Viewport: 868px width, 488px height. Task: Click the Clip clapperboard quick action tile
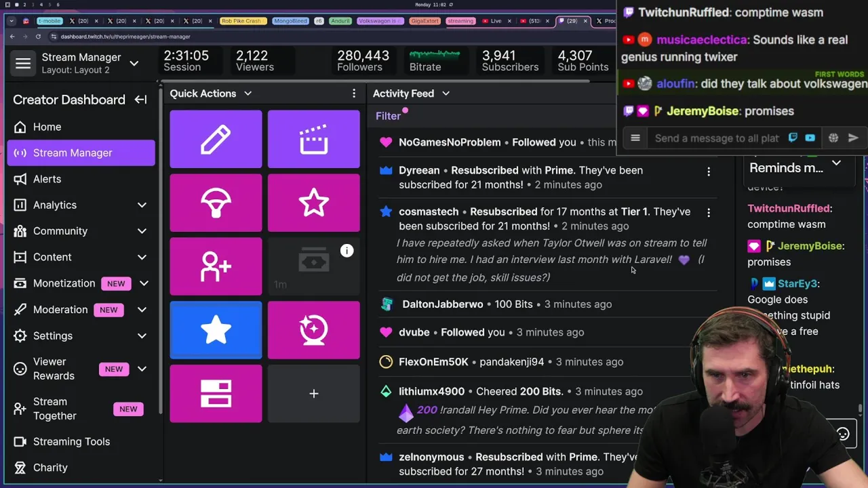[x=313, y=139]
